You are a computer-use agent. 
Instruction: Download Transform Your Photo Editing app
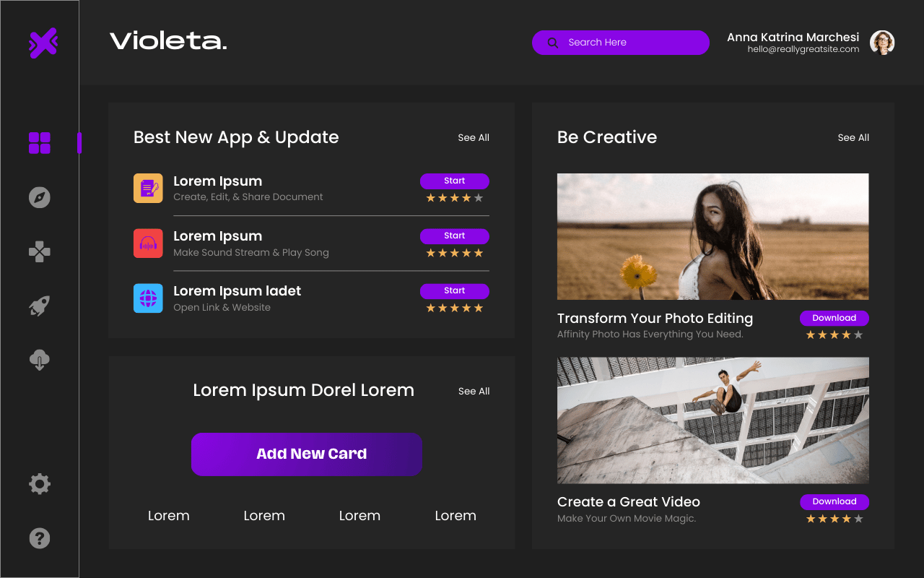[x=834, y=318]
